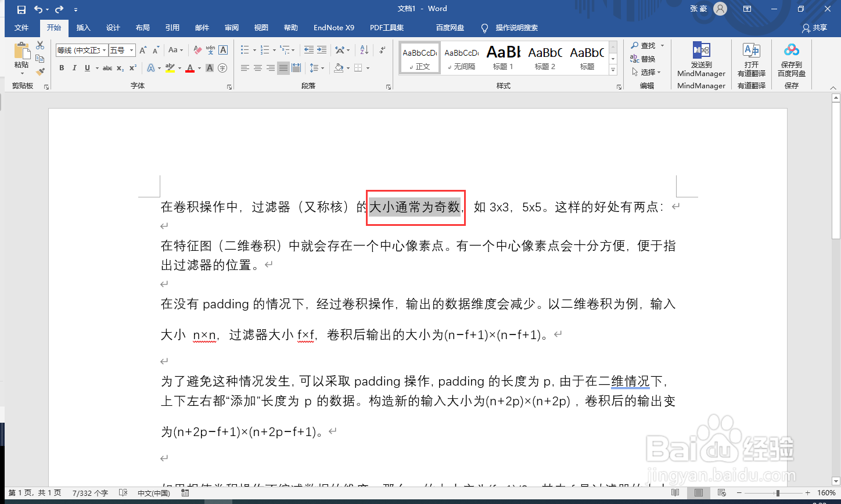Image resolution: width=841 pixels, height=504 pixels.
Task: Open the 文件 tab
Action: pos(21,28)
